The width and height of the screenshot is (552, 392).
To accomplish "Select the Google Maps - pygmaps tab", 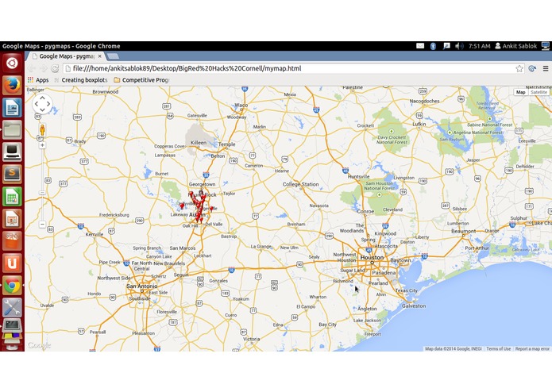I will pyautogui.click(x=65, y=56).
